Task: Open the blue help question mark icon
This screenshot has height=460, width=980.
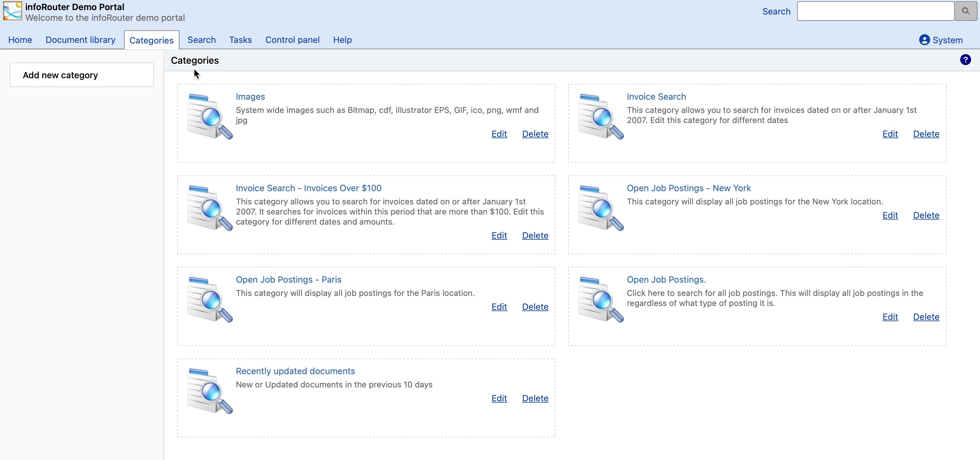Action: tap(965, 60)
